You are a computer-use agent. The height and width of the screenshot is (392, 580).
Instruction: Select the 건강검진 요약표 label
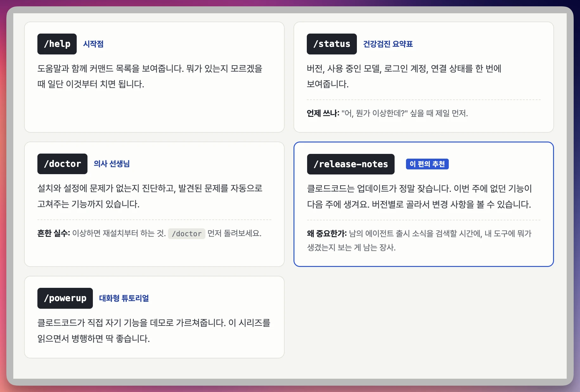[x=388, y=44]
